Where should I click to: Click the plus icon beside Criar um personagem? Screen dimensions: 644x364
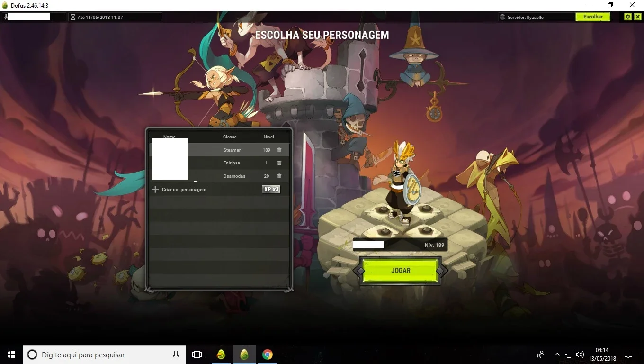point(155,190)
